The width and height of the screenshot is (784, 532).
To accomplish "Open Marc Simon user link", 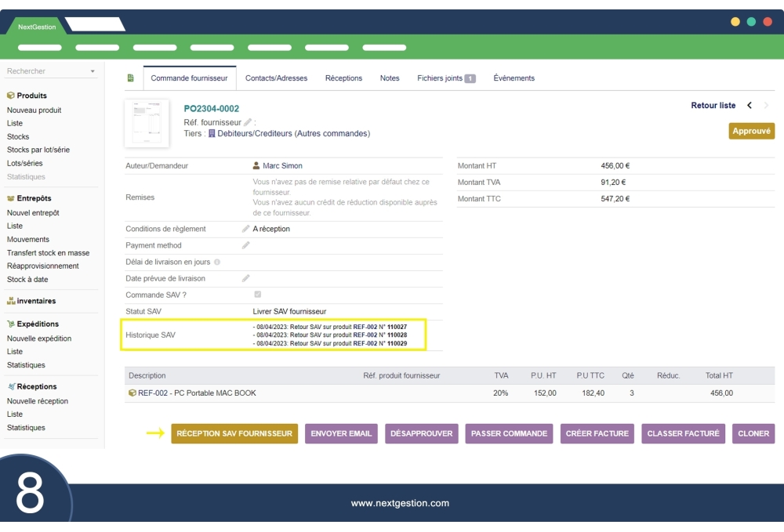I will pyautogui.click(x=282, y=166).
